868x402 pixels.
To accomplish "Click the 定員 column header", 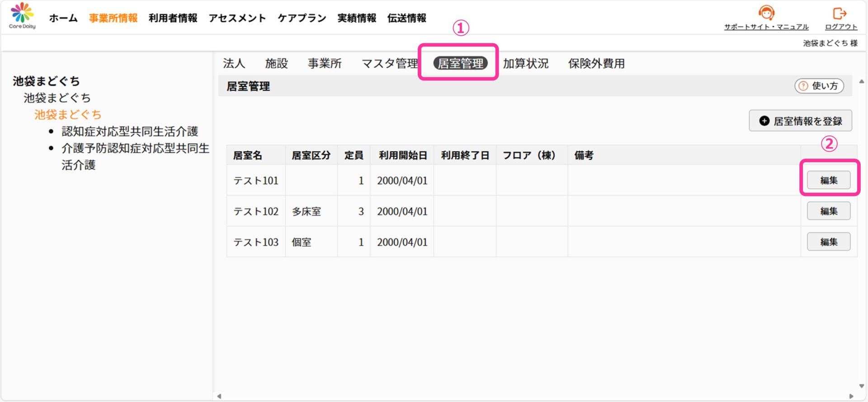I will tap(354, 155).
